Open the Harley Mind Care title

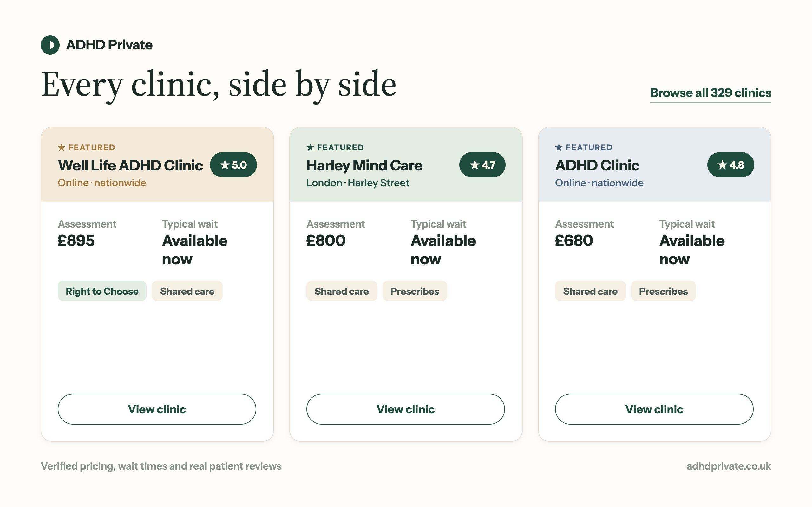[364, 165]
